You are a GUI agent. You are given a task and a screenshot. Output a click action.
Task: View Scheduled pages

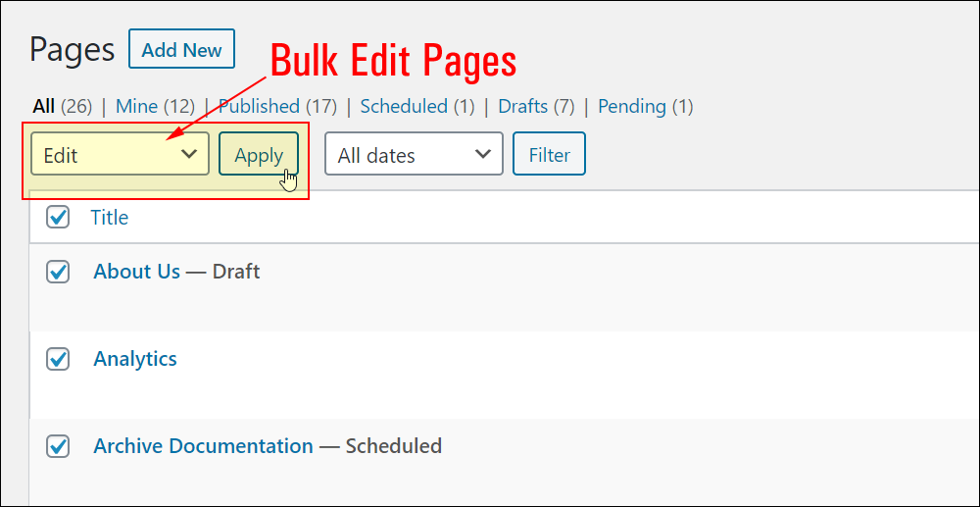click(404, 106)
